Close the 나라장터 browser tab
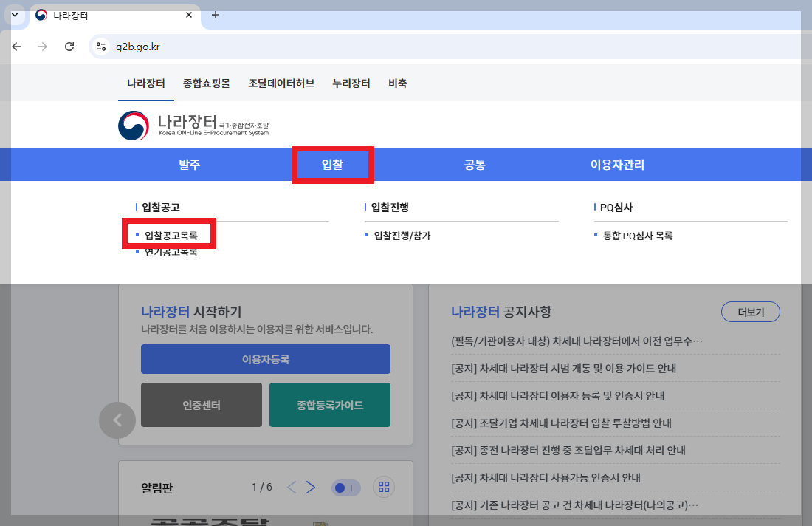The width and height of the screenshot is (812, 526). tap(189, 15)
